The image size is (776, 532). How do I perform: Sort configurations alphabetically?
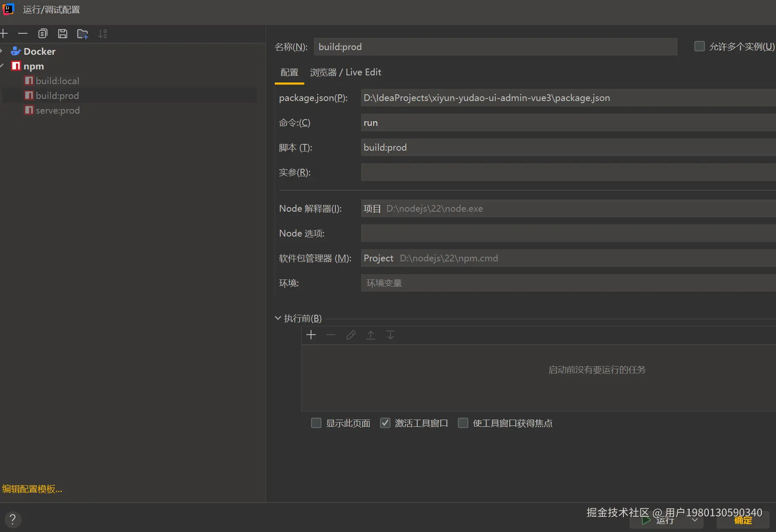coord(102,34)
